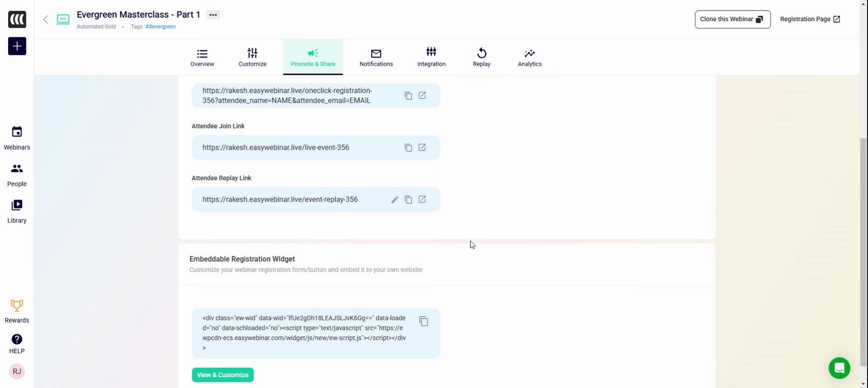Switch to the Integration tab
Image resolution: width=868 pixels, height=388 pixels.
pos(432,58)
